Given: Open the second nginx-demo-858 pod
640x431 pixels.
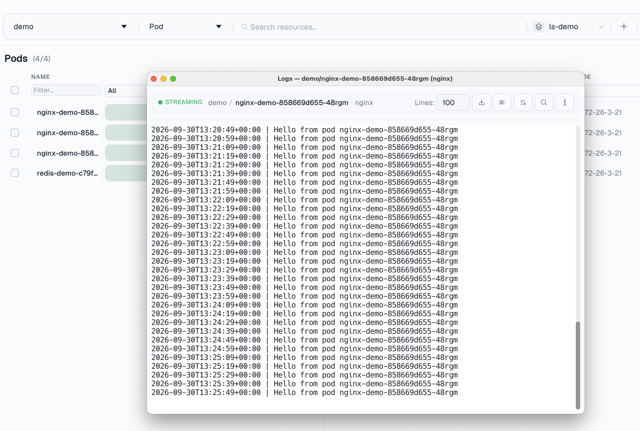Looking at the screenshot, I should coord(67,133).
